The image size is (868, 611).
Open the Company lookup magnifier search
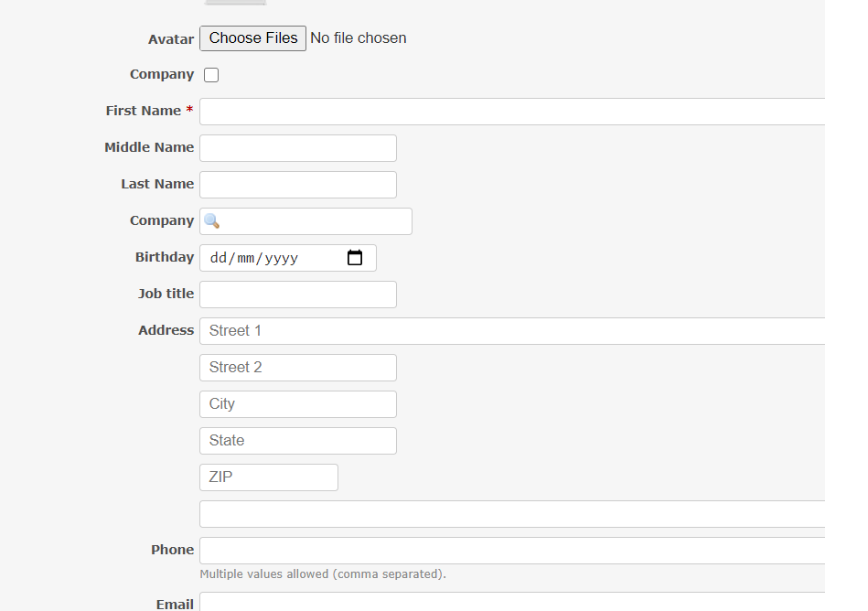pos(211,220)
